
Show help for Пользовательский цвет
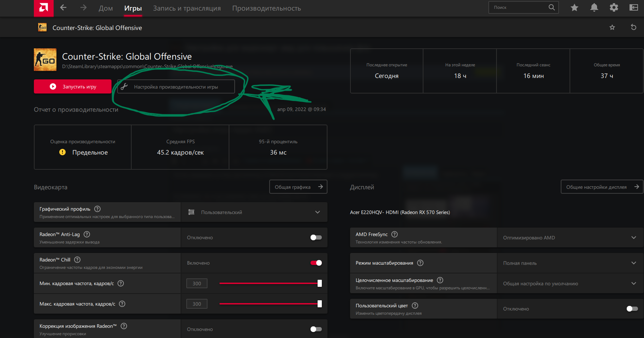pos(415,306)
